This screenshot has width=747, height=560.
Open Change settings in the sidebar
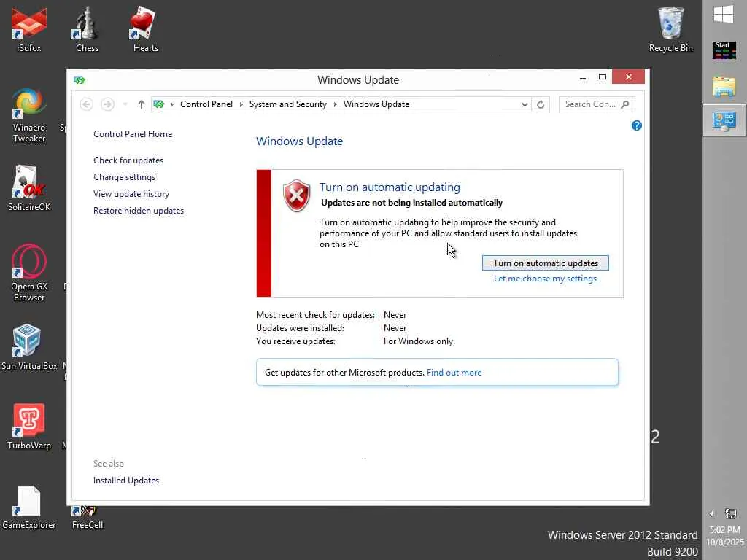pos(124,177)
